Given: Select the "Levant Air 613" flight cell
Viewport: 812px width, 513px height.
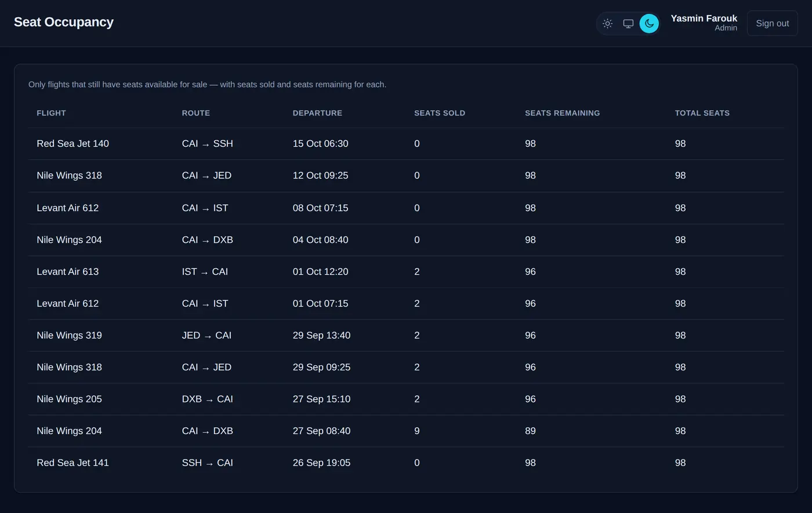Looking at the screenshot, I should pos(68,271).
